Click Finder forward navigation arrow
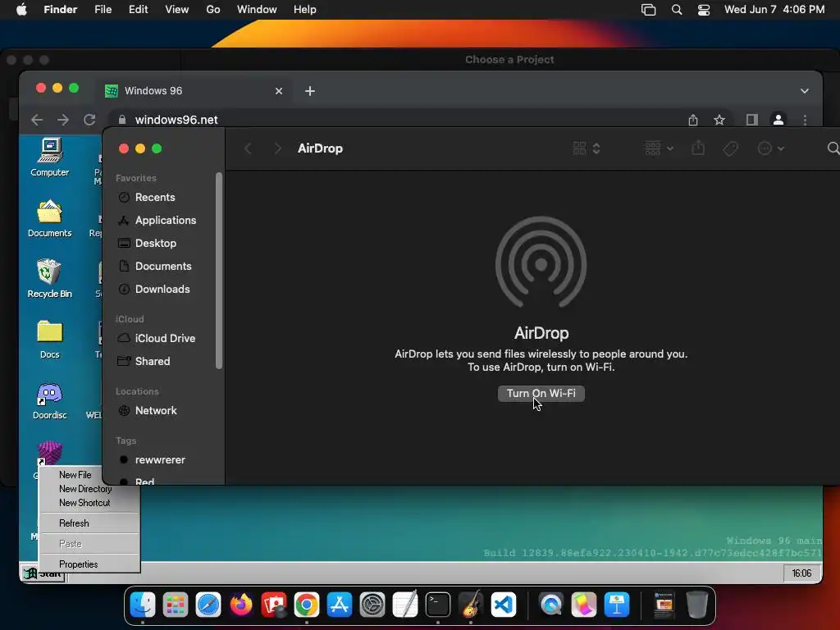This screenshot has height=630, width=840. click(x=277, y=148)
